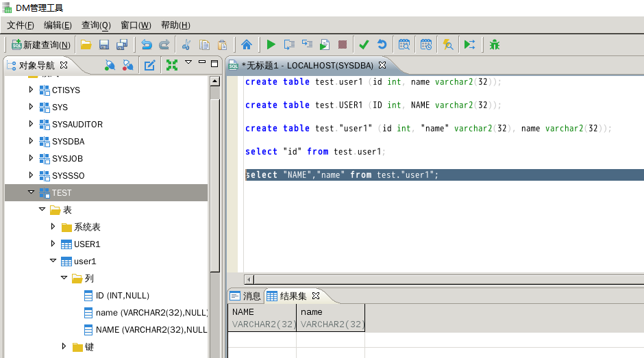This screenshot has width=644, height=358.
Task: Collapse the TEST schema node
Action: [31, 192]
